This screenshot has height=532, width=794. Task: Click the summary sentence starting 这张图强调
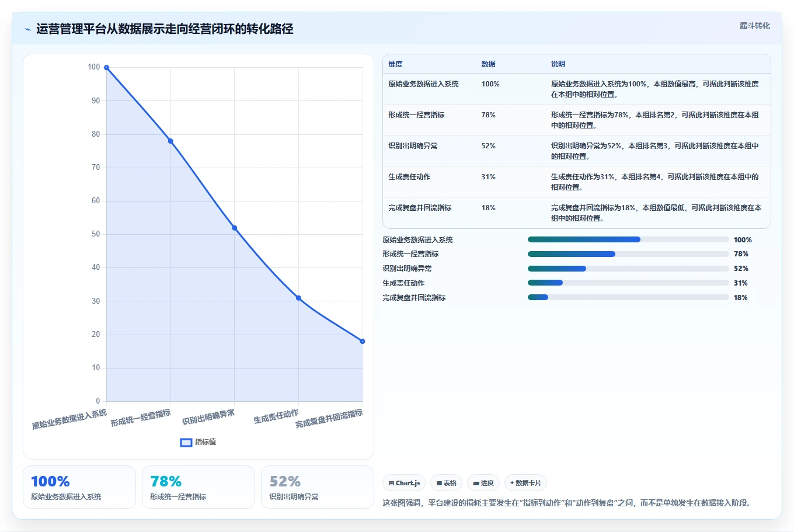tap(567, 503)
